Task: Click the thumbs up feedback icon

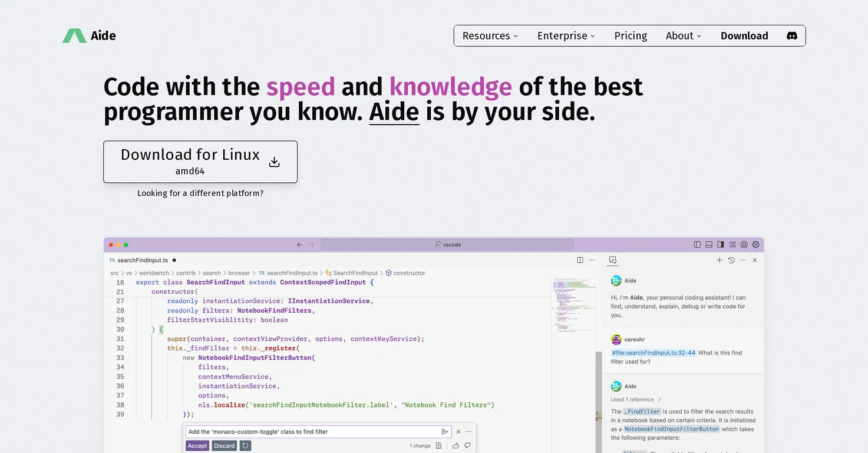Action: tap(456, 446)
